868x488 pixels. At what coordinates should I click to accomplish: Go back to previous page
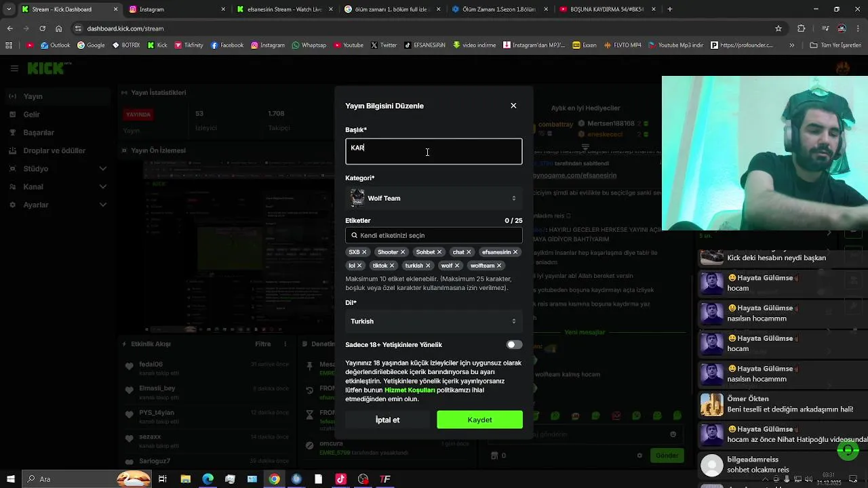click(x=9, y=28)
